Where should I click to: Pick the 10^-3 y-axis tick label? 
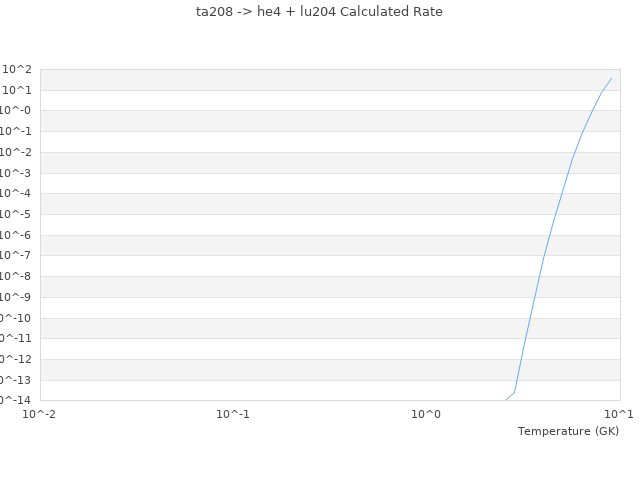16,173
